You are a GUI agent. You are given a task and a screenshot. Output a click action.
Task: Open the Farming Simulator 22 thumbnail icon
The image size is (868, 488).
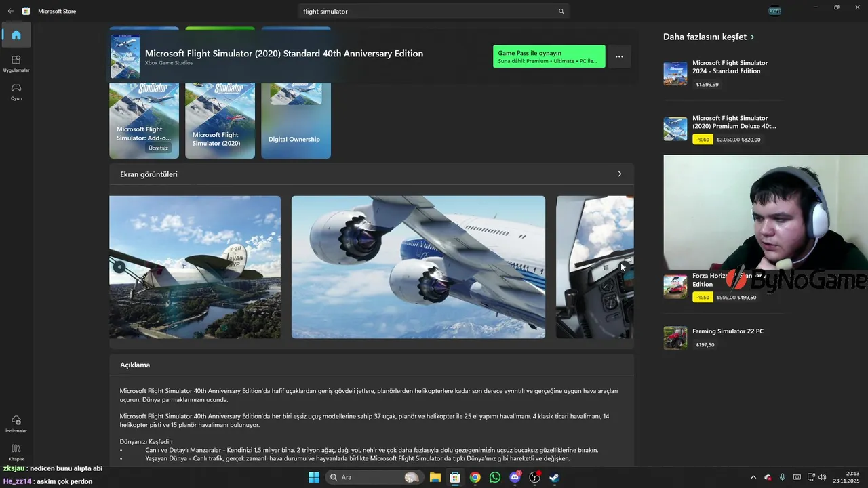(x=675, y=338)
